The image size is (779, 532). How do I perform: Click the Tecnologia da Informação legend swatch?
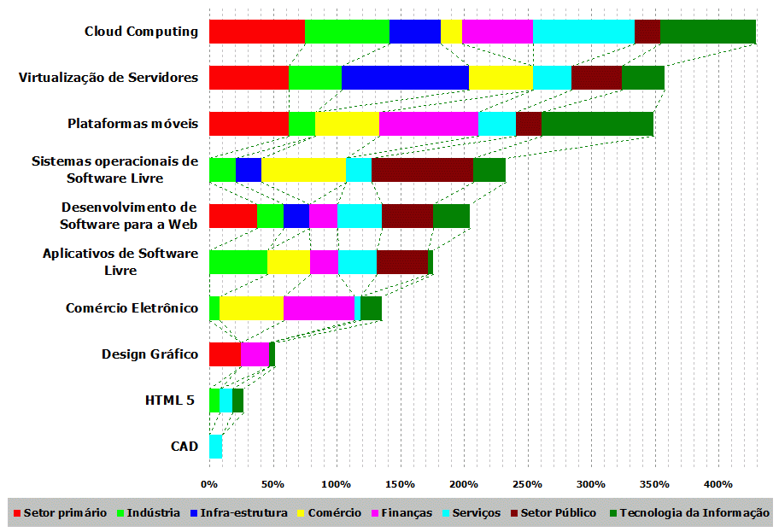(613, 513)
